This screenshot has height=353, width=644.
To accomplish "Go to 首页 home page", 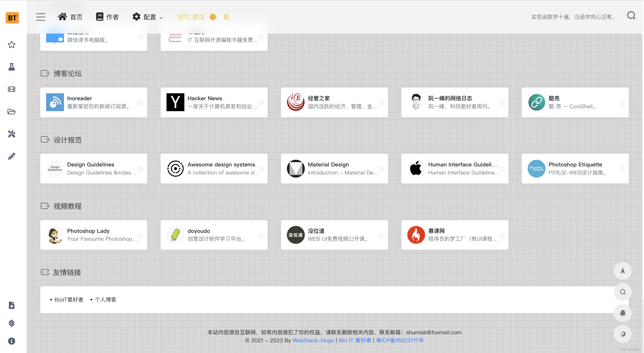I will (70, 17).
